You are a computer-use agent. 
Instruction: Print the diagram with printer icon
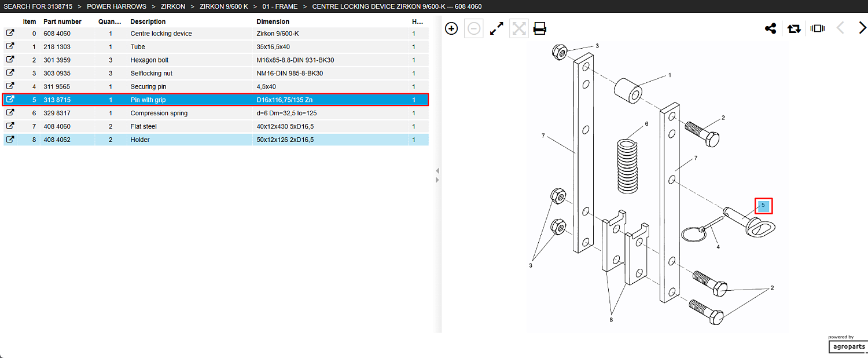[540, 28]
